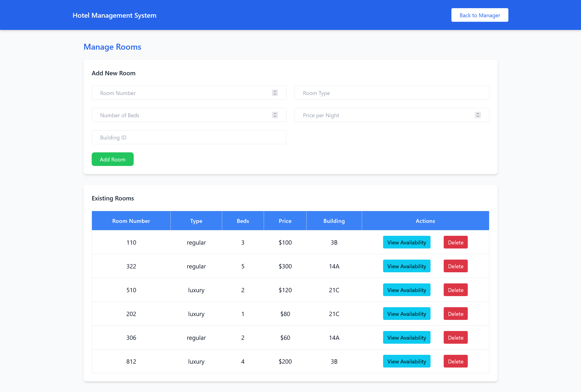Click the Number of Beds stepper control

click(275, 115)
